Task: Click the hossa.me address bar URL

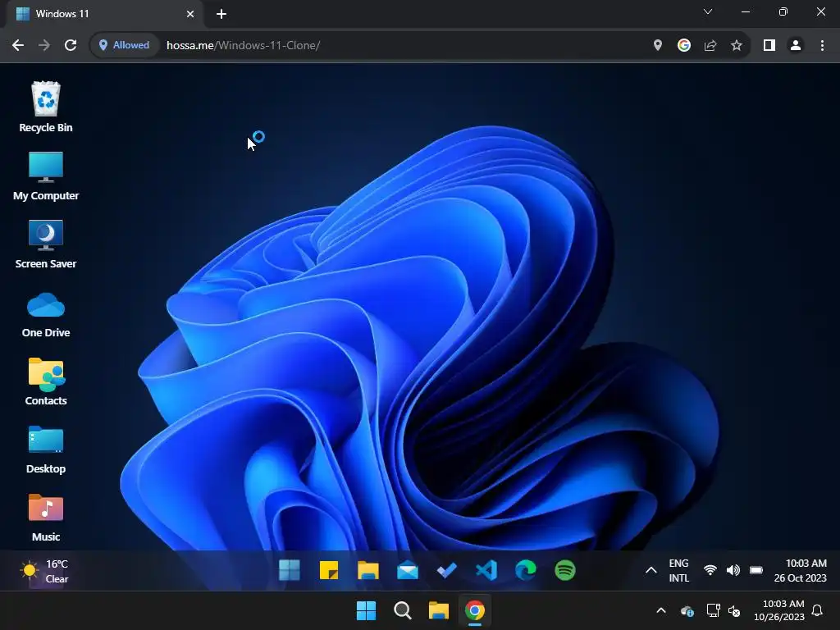Action: 243,46
